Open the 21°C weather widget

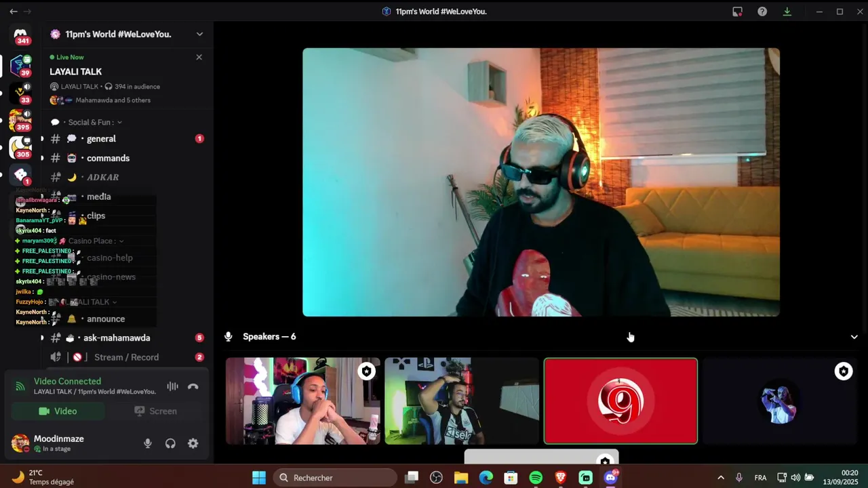[43, 478]
